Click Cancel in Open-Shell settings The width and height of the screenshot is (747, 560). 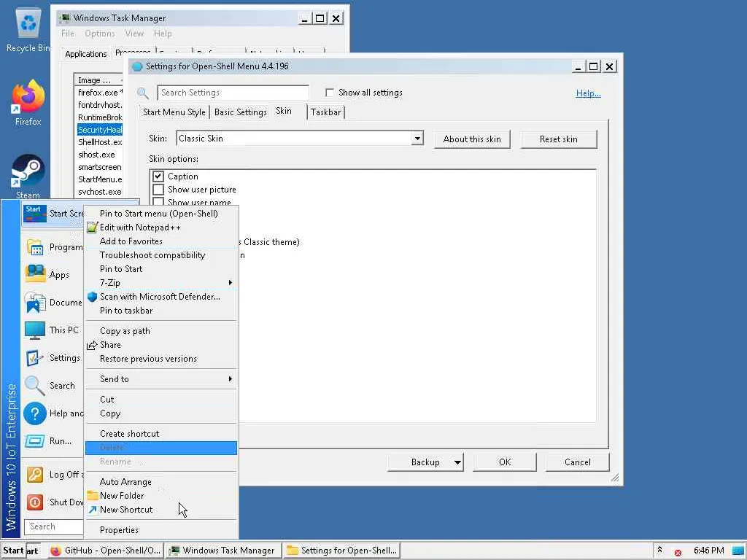click(578, 462)
